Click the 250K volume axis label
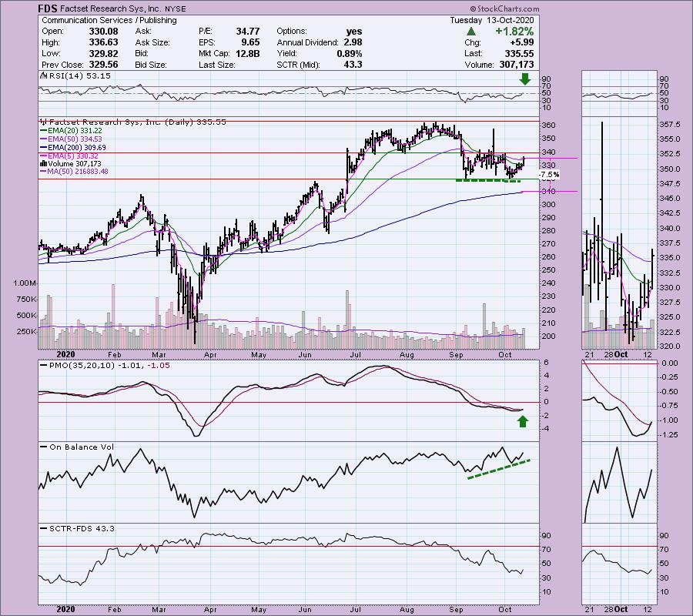Viewport: 693px width, 616px height. (x=26, y=331)
